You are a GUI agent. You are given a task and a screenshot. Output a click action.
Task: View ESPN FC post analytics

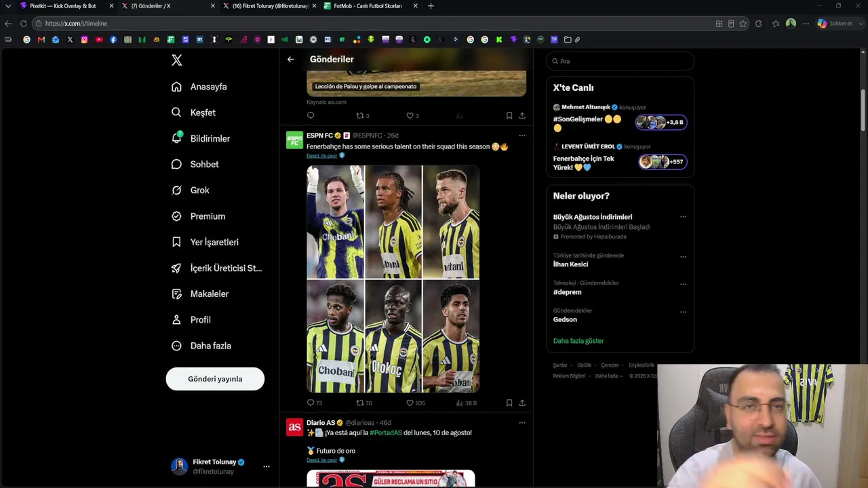(466, 403)
